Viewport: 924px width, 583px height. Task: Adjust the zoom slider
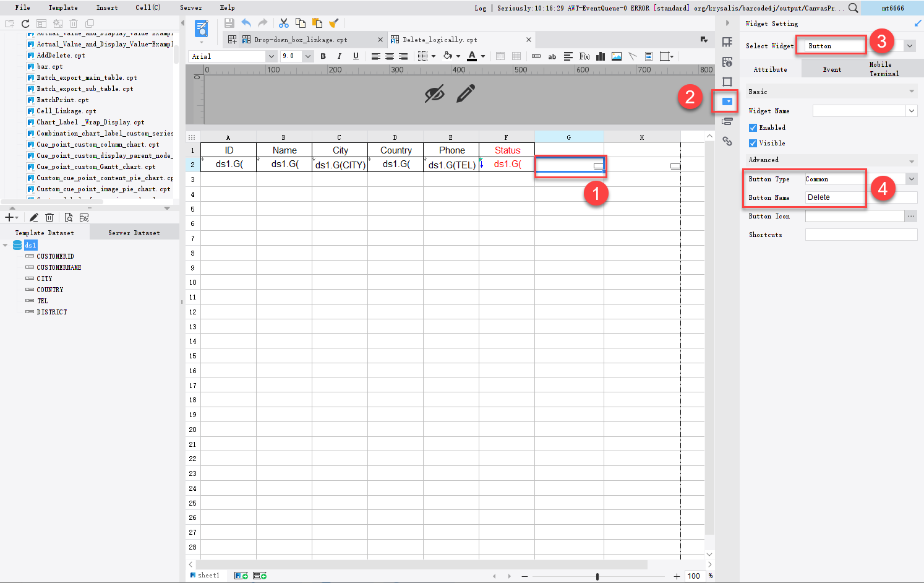[599, 576]
